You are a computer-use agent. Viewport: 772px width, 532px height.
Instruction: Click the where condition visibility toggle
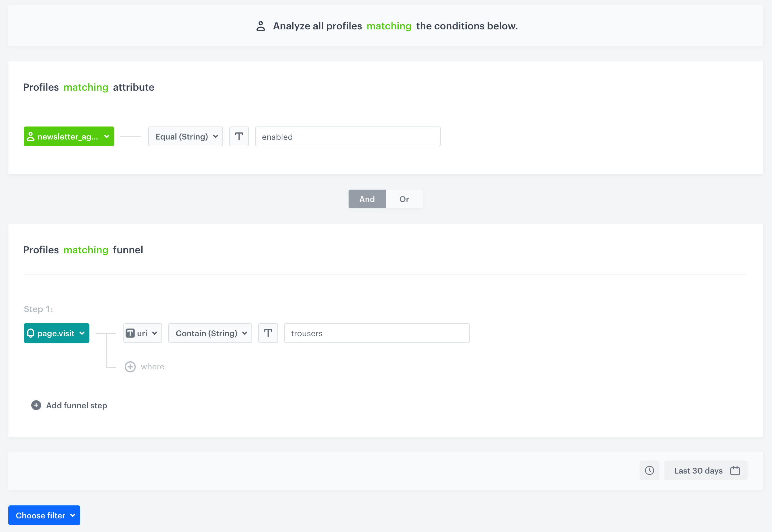(130, 367)
